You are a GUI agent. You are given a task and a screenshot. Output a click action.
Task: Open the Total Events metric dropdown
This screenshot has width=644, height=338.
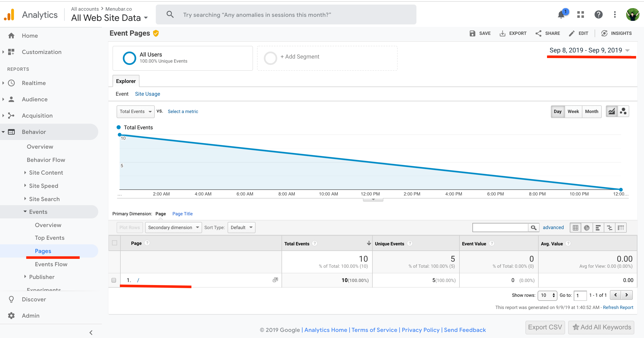point(135,111)
